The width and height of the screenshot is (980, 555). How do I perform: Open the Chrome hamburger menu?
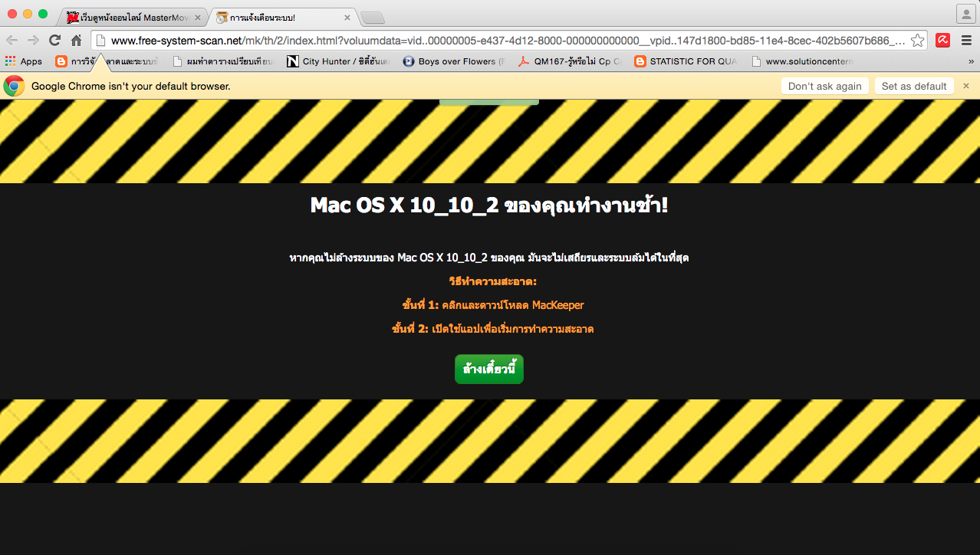pos(966,41)
